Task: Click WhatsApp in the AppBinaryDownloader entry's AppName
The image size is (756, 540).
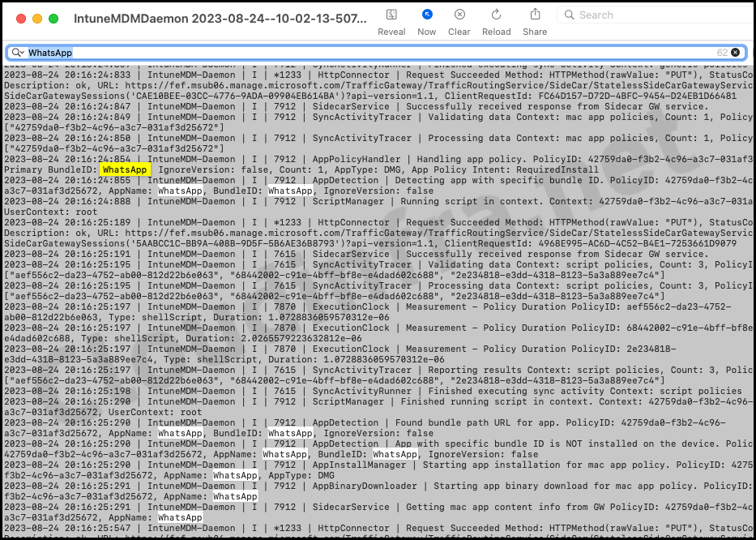Action: click(235, 496)
